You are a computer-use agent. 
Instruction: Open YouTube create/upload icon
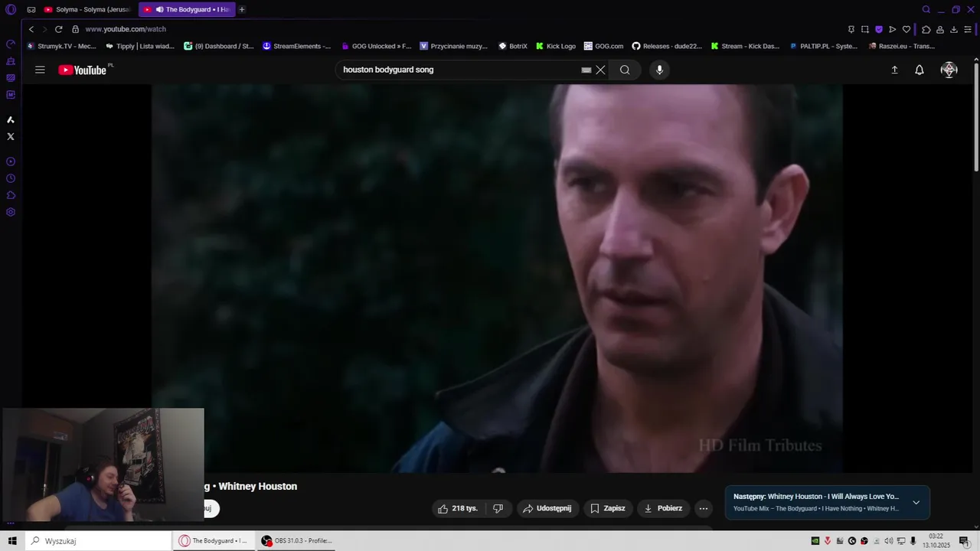click(x=894, y=70)
